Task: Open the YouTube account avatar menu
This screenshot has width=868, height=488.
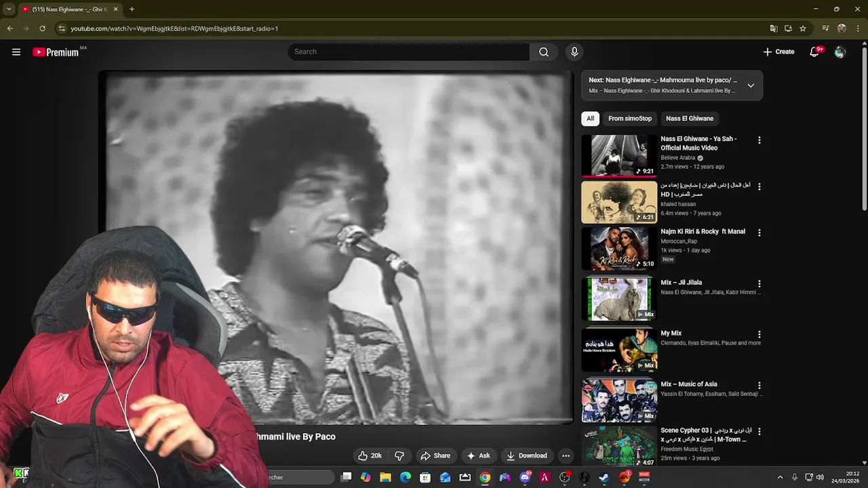Action: click(840, 52)
